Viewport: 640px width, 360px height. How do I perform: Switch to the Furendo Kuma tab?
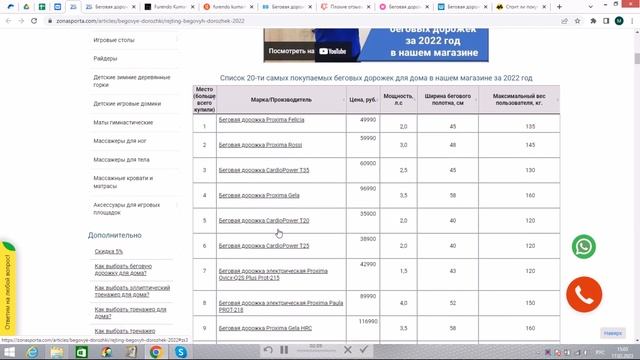(x=170, y=7)
